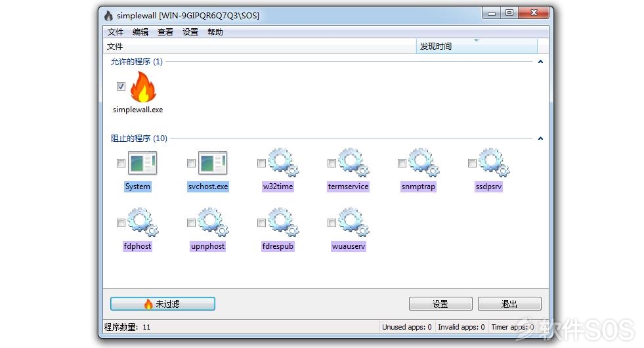This screenshot has width=644, height=348.
Task: Check the fdphost checkbox
Action: point(121,223)
